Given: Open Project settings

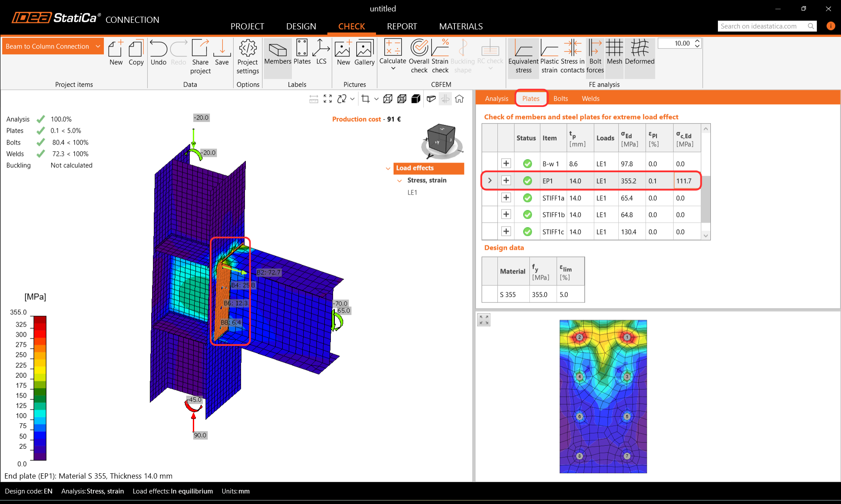Looking at the screenshot, I should click(x=248, y=57).
